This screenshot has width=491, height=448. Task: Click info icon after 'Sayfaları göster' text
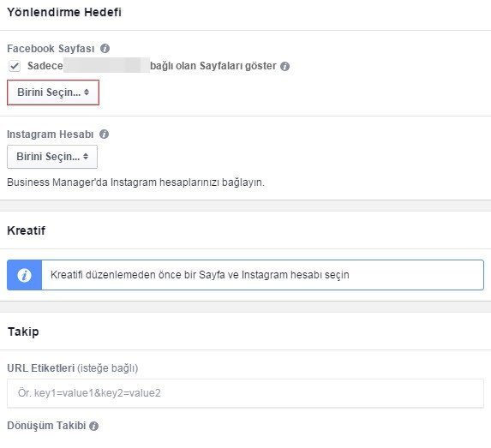click(284, 66)
